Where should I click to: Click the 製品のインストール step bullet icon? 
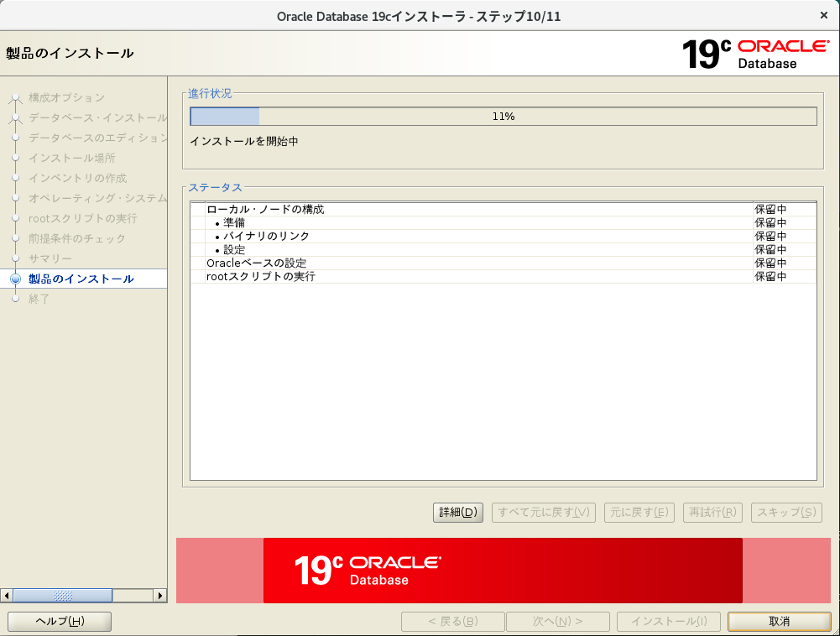[x=15, y=279]
